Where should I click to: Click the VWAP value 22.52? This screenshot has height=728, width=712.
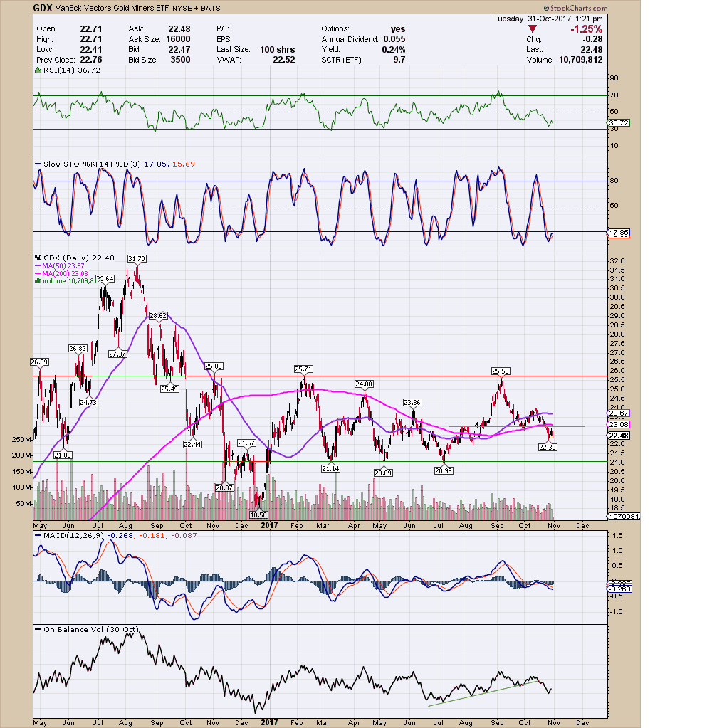pyautogui.click(x=284, y=60)
